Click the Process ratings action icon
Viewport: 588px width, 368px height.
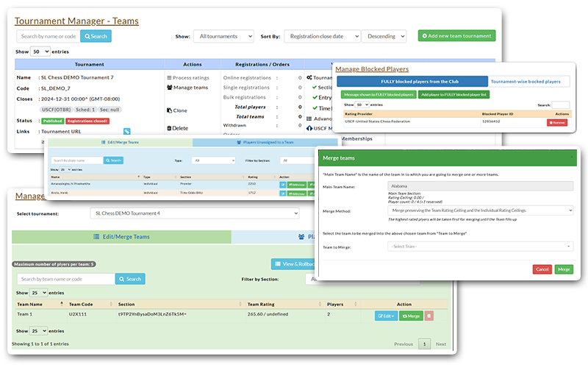pos(171,77)
